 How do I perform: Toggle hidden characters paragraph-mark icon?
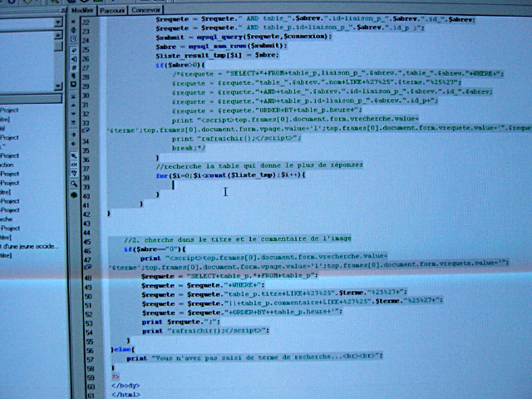click(x=73, y=76)
